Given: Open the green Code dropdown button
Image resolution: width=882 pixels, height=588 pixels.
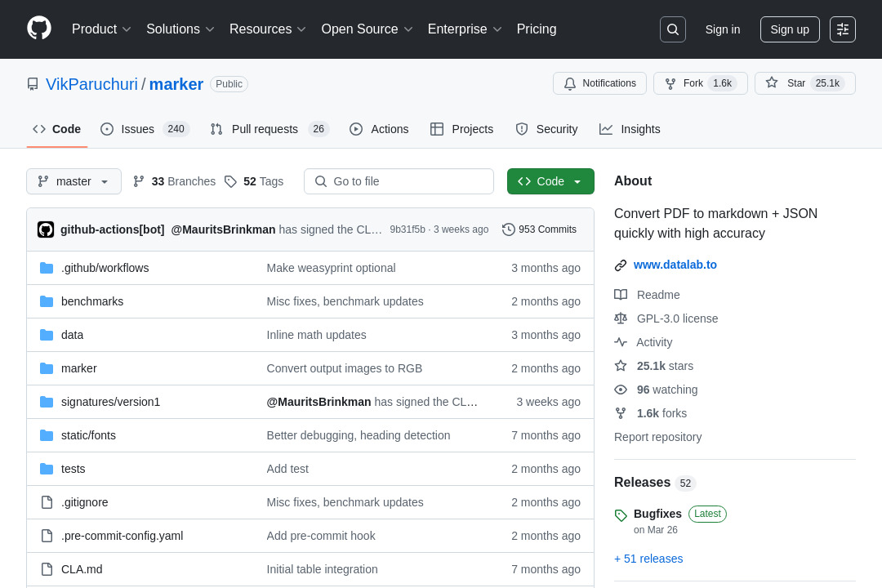Looking at the screenshot, I should tap(550, 181).
